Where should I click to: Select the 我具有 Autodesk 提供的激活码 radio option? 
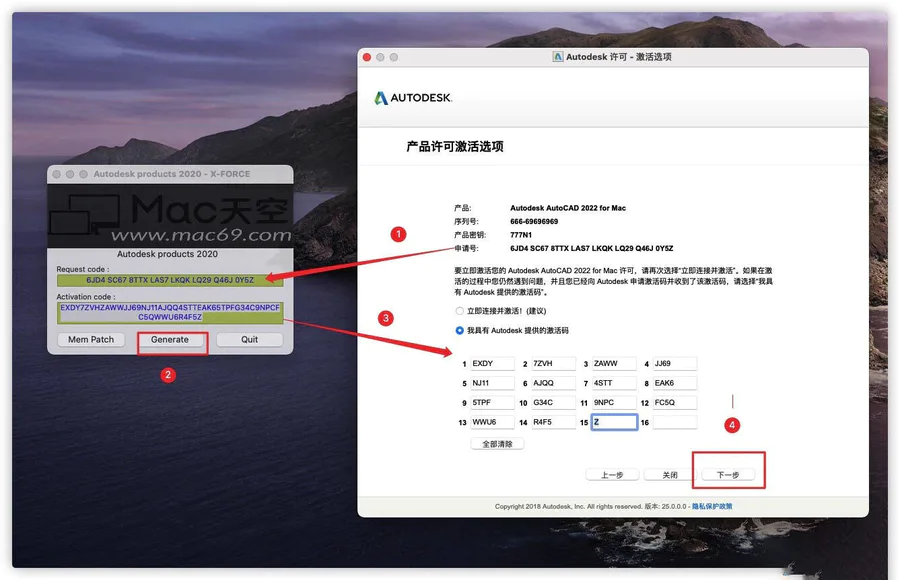[459, 331]
